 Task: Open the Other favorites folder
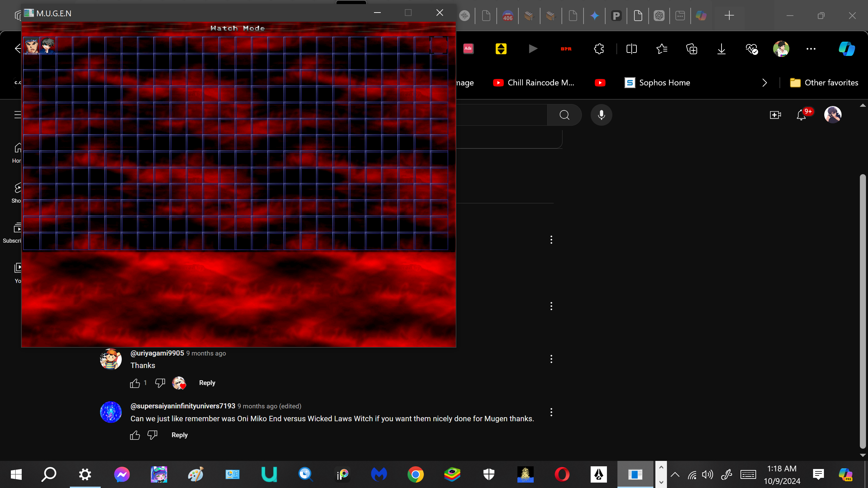pos(824,83)
